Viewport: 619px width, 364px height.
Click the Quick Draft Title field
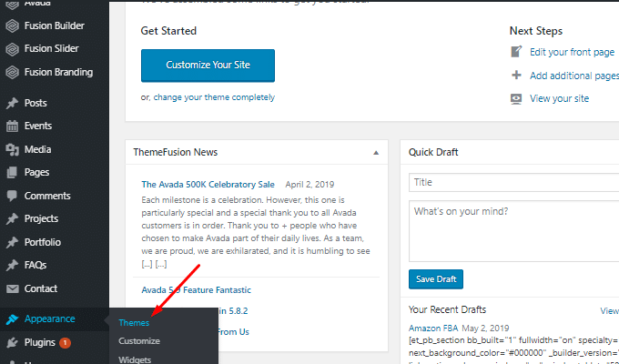[x=514, y=182]
